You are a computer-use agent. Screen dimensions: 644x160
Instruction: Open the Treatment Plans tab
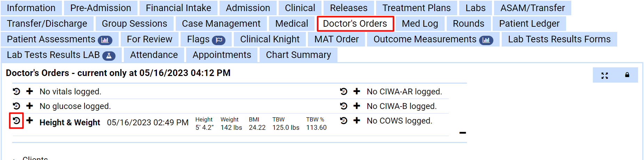pos(416,8)
